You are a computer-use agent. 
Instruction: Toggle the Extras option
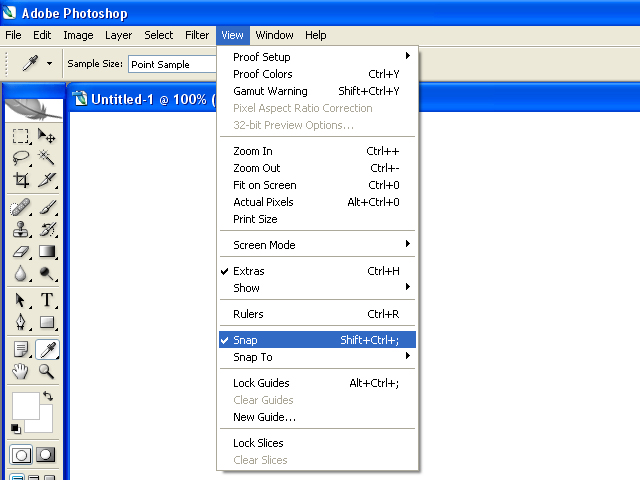(317, 271)
